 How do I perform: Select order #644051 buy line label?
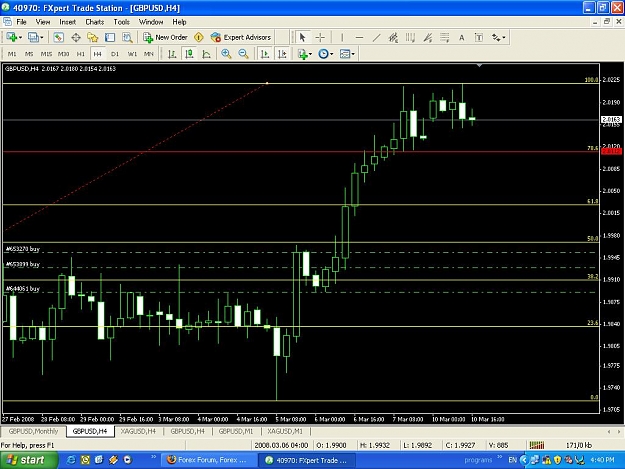(x=23, y=288)
